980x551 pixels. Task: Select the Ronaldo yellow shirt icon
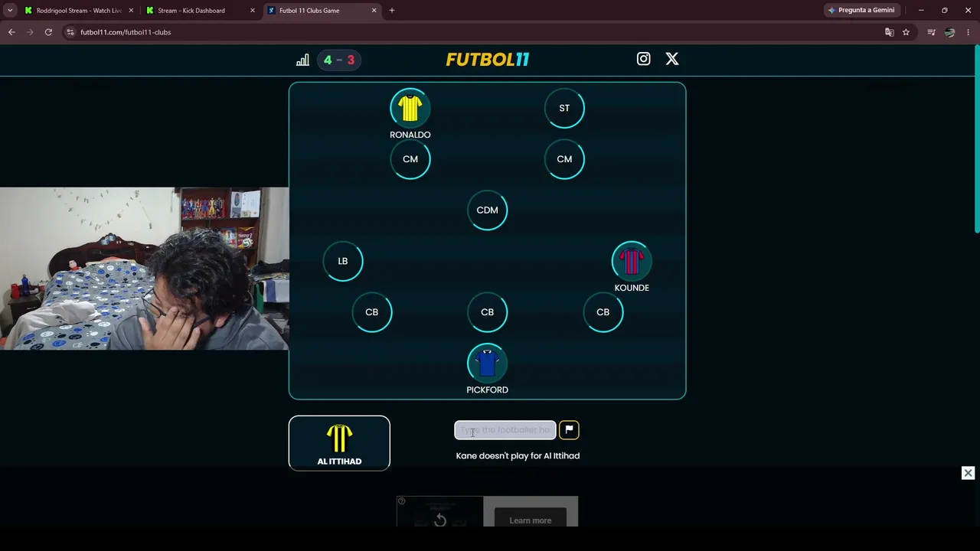point(410,108)
